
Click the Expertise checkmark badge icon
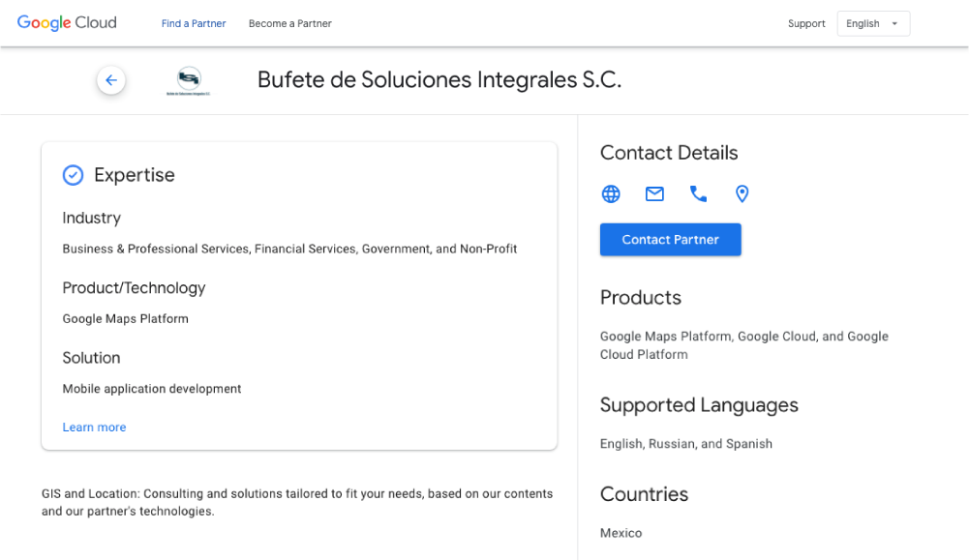pyautogui.click(x=73, y=175)
